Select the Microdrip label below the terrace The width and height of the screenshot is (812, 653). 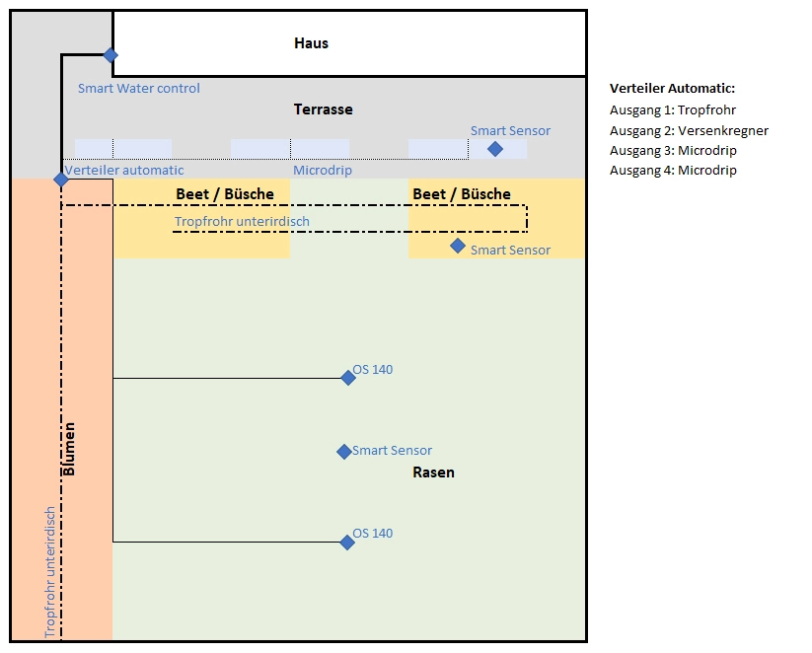(x=322, y=171)
